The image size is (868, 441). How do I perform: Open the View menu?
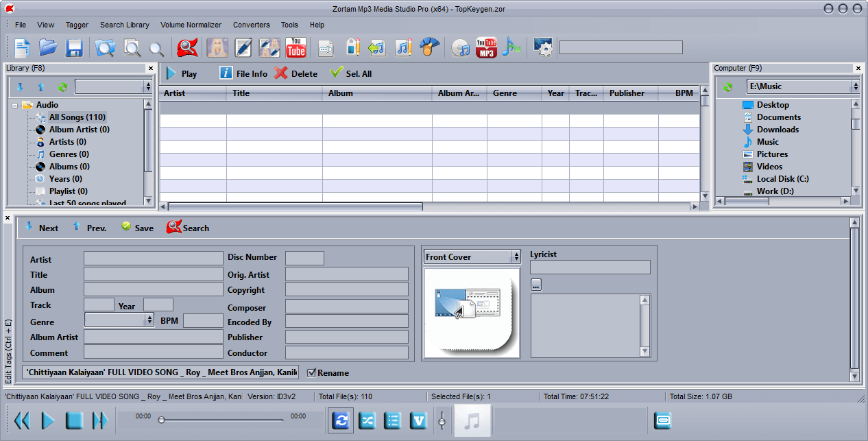(46, 25)
